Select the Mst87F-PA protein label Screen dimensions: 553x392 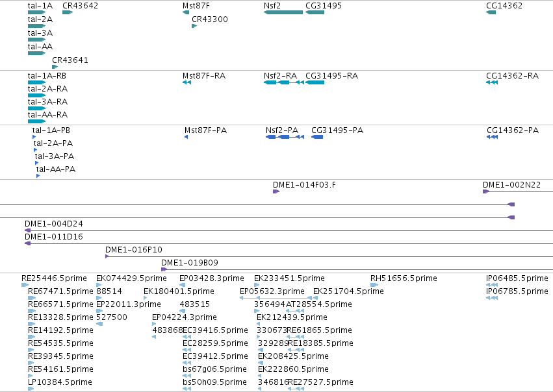click(x=205, y=130)
